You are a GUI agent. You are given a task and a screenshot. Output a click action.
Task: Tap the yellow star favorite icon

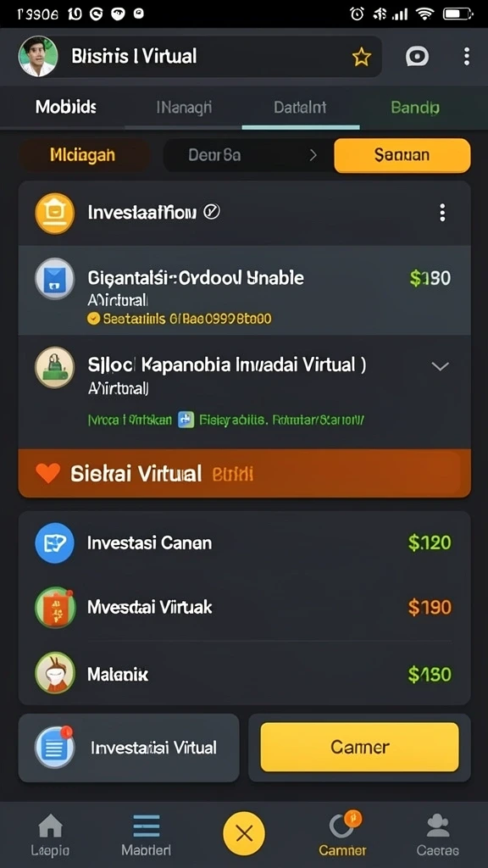tap(361, 57)
